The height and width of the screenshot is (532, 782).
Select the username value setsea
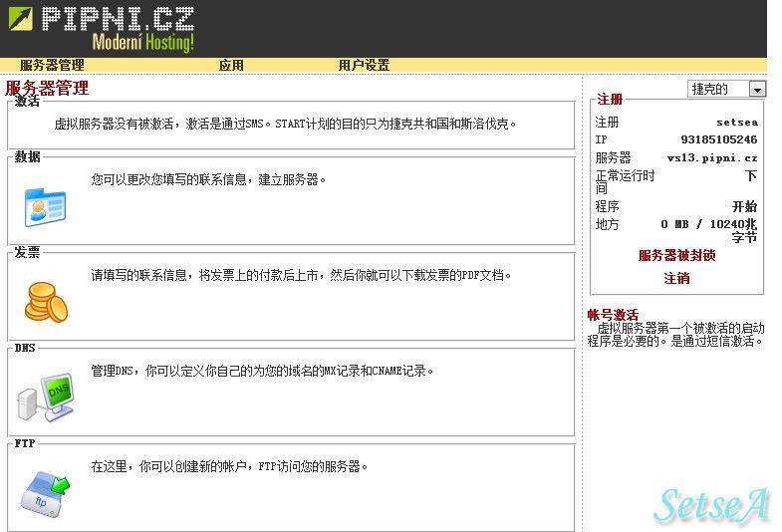coord(737,123)
